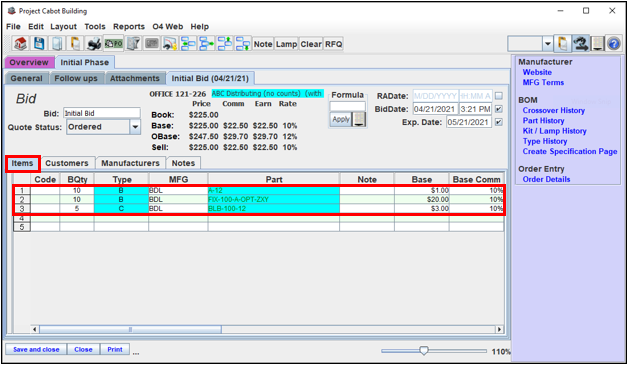This screenshot has height=366, width=628.
Task: Click Create Specification Page link
Action: click(x=570, y=152)
